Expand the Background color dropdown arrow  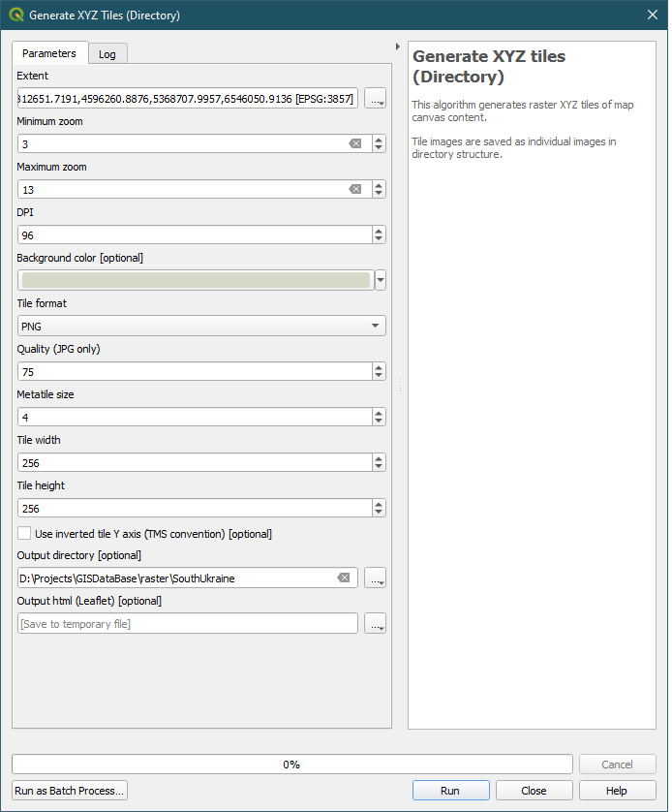coord(381,280)
